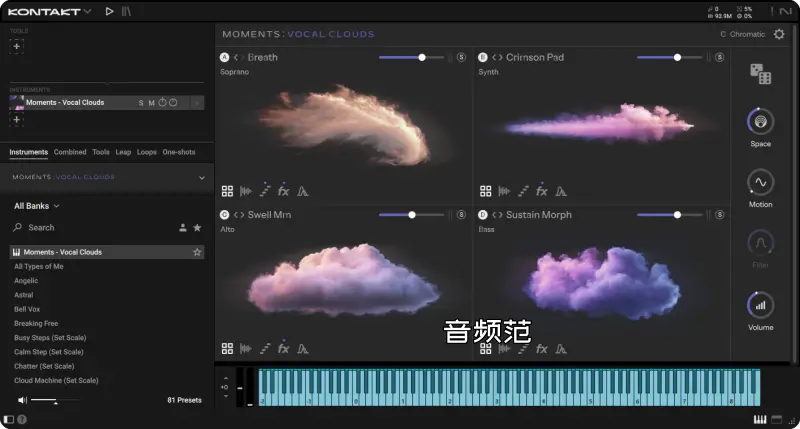800x429 pixels.
Task: Open layer B fx settings
Action: (x=541, y=191)
